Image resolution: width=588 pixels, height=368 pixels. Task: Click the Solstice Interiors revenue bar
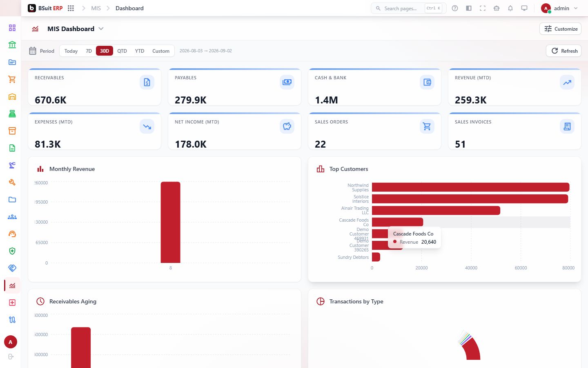pyautogui.click(x=470, y=199)
